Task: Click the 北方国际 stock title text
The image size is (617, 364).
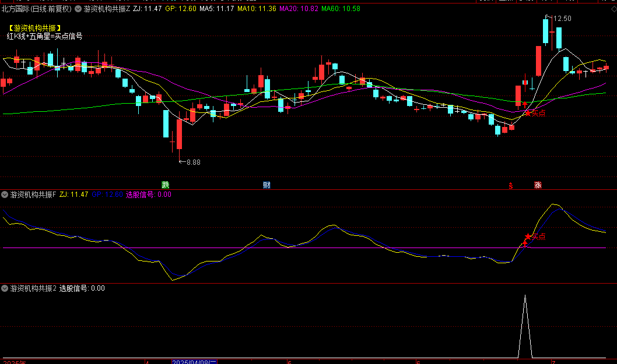Action: [x=15, y=9]
